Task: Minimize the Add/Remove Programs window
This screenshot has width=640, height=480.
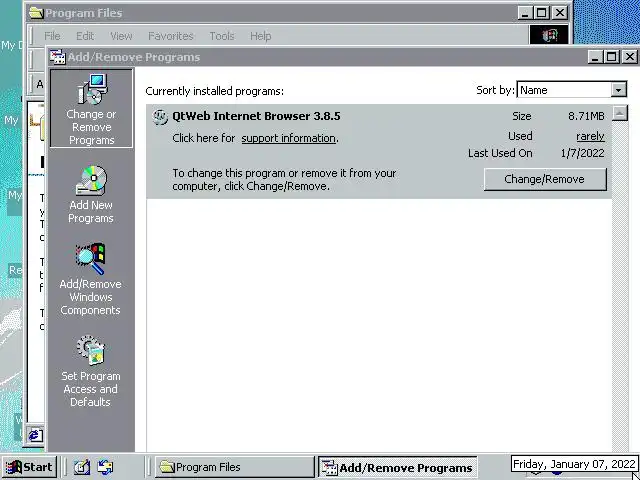Action: pyautogui.click(x=595, y=57)
